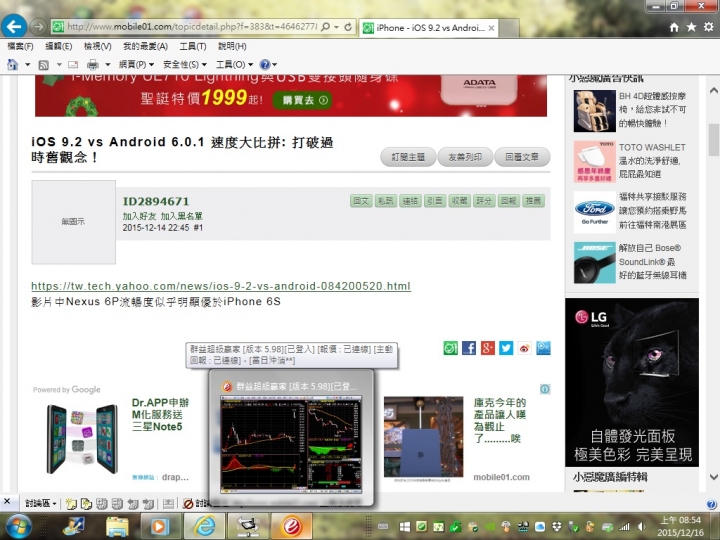Share post via the Google+ icon
This screenshot has height=540, width=720.
pos(488,348)
